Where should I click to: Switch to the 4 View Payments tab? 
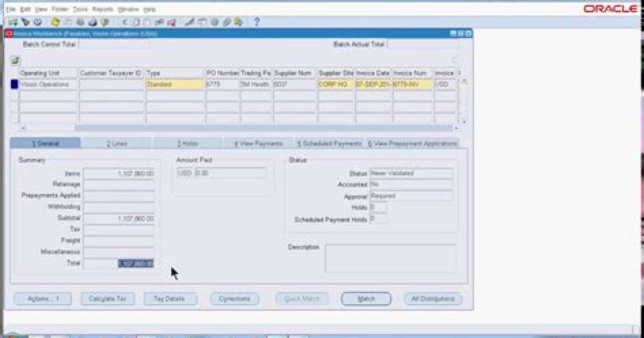coord(258,143)
